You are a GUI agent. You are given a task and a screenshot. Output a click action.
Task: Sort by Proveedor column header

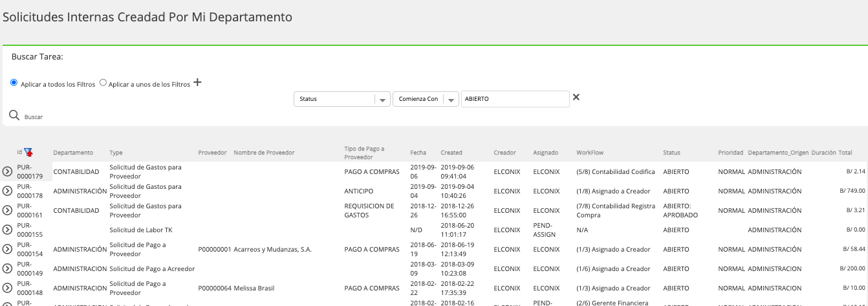[212, 153]
